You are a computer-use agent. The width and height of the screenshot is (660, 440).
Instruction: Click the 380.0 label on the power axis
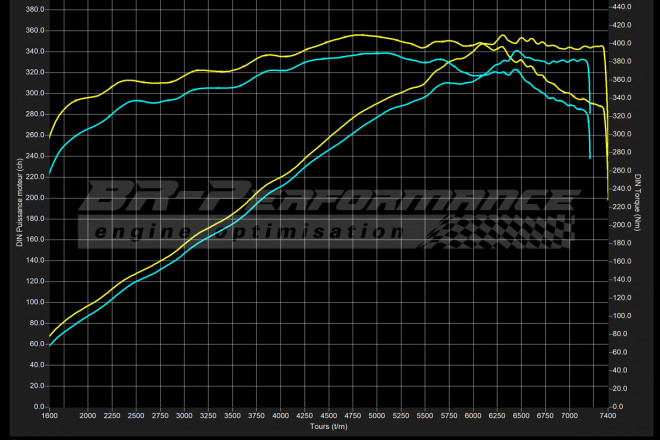coord(34,9)
